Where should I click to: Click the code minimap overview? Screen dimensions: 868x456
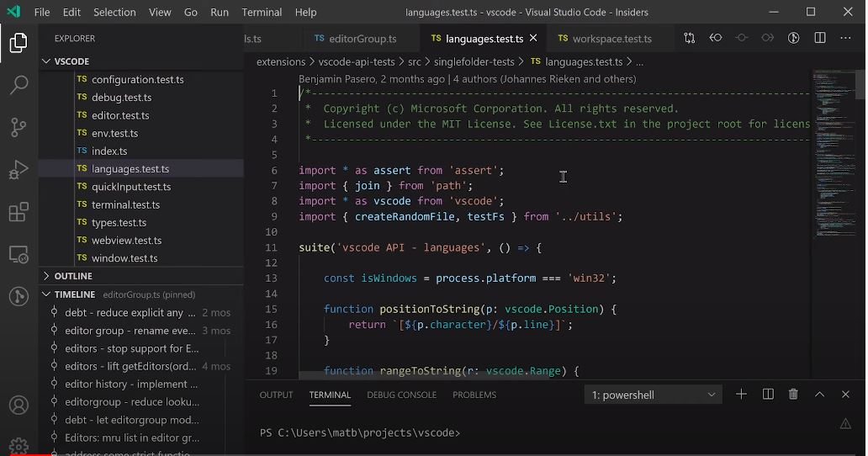834,155
